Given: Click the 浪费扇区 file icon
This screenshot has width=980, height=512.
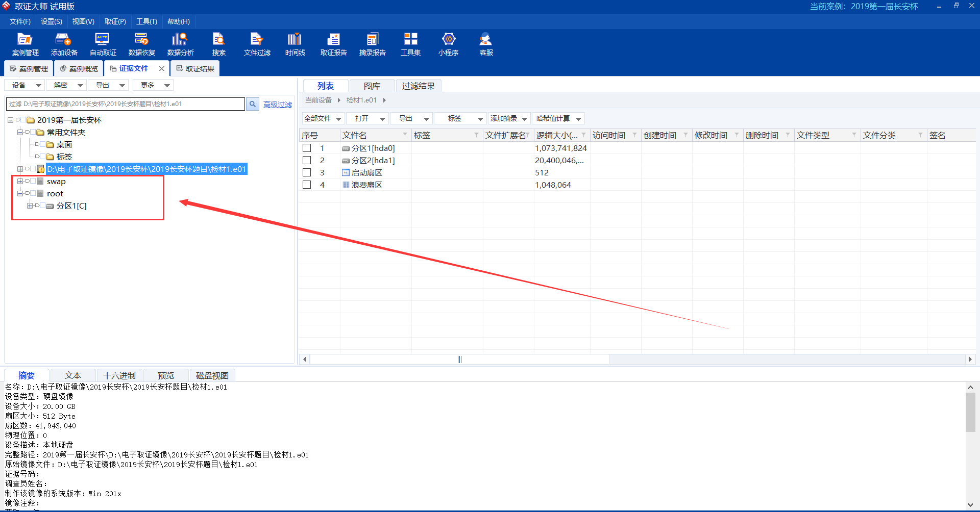Looking at the screenshot, I should click(346, 185).
